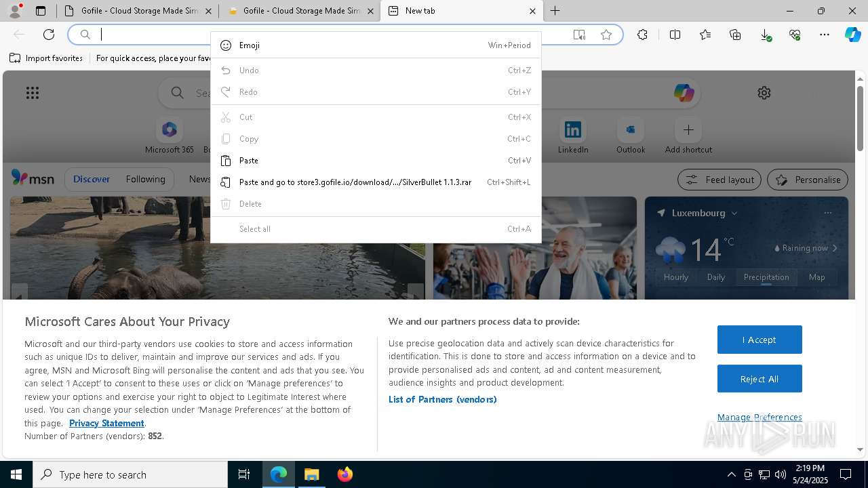Open immersive reader icon in address bar

579,35
